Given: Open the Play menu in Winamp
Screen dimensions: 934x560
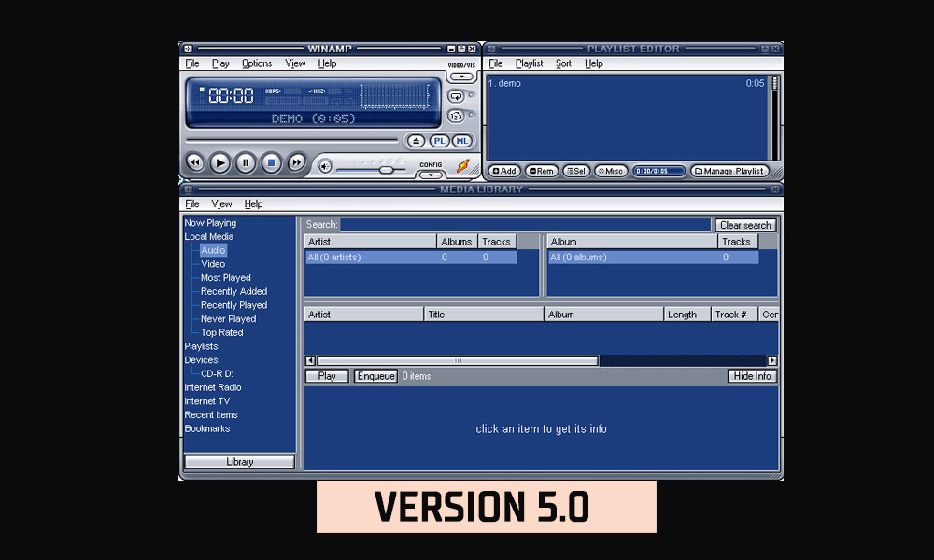Looking at the screenshot, I should click(x=220, y=63).
